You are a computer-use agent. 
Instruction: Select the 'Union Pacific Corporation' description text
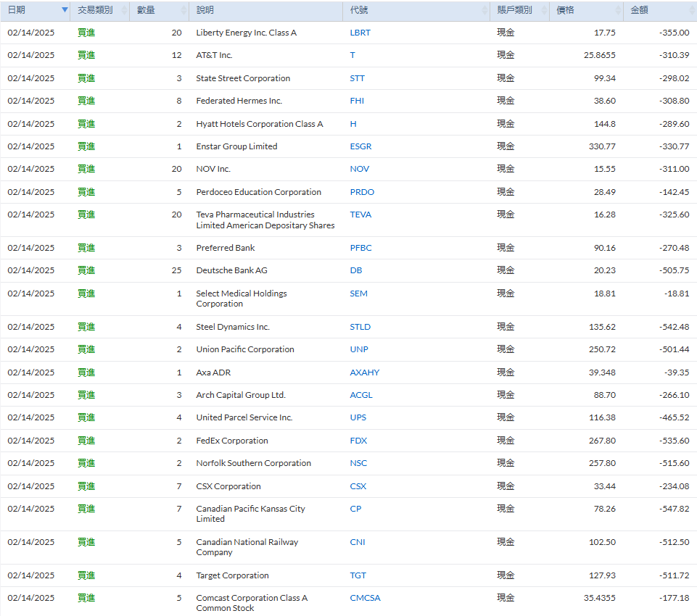245,349
